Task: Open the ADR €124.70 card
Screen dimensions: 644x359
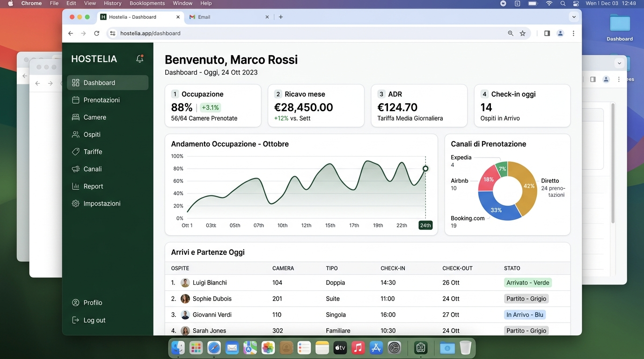Action: tap(419, 106)
